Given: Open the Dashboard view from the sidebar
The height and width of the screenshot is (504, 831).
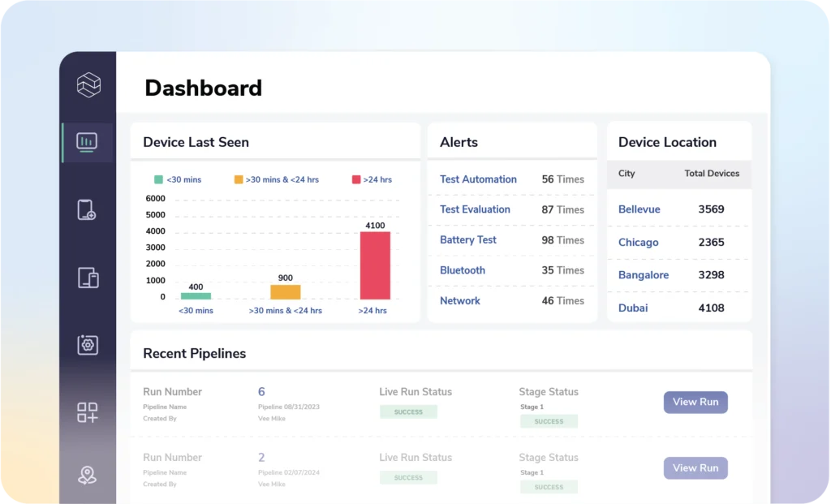Looking at the screenshot, I should [87, 141].
